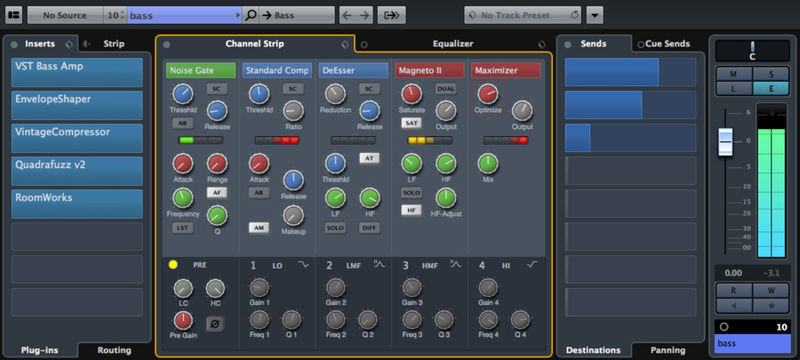The width and height of the screenshot is (800, 360).
Task: Open the Cue Sends tab
Action: click(x=667, y=44)
